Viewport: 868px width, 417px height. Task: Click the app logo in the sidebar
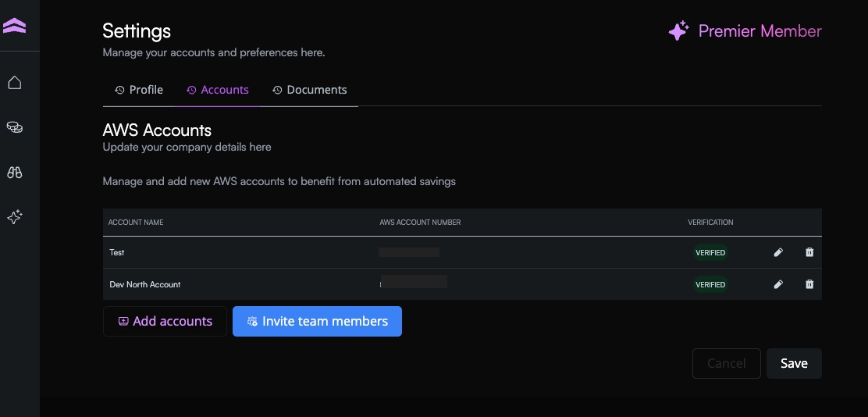pyautogui.click(x=14, y=27)
